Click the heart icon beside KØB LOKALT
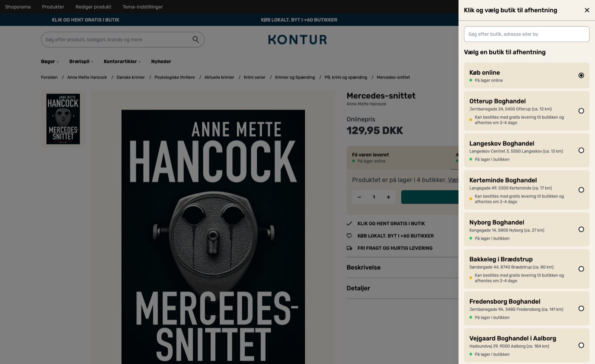595x364 pixels. [x=349, y=236]
